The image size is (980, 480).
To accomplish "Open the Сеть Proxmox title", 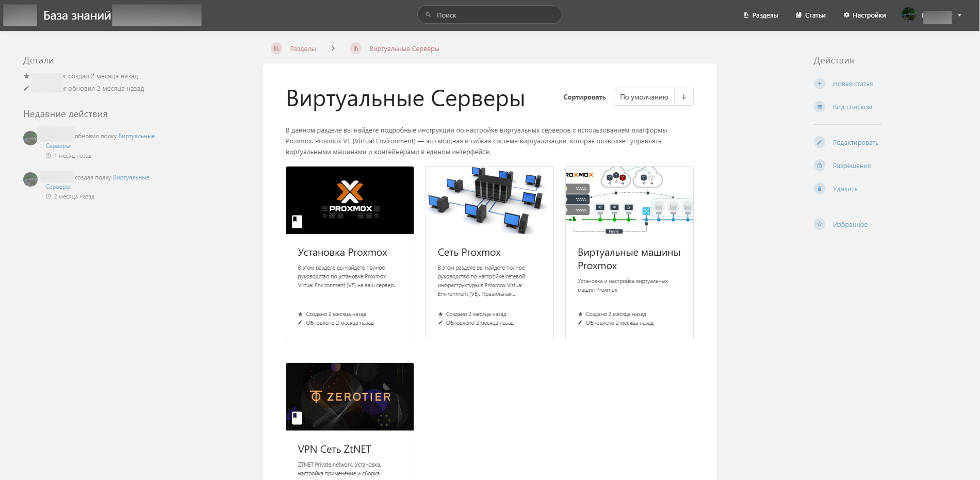I will (469, 252).
